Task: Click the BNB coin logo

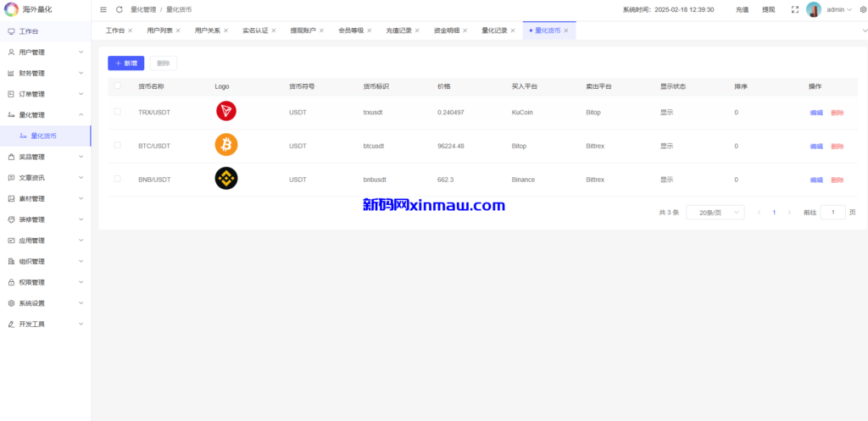Action: [x=225, y=178]
